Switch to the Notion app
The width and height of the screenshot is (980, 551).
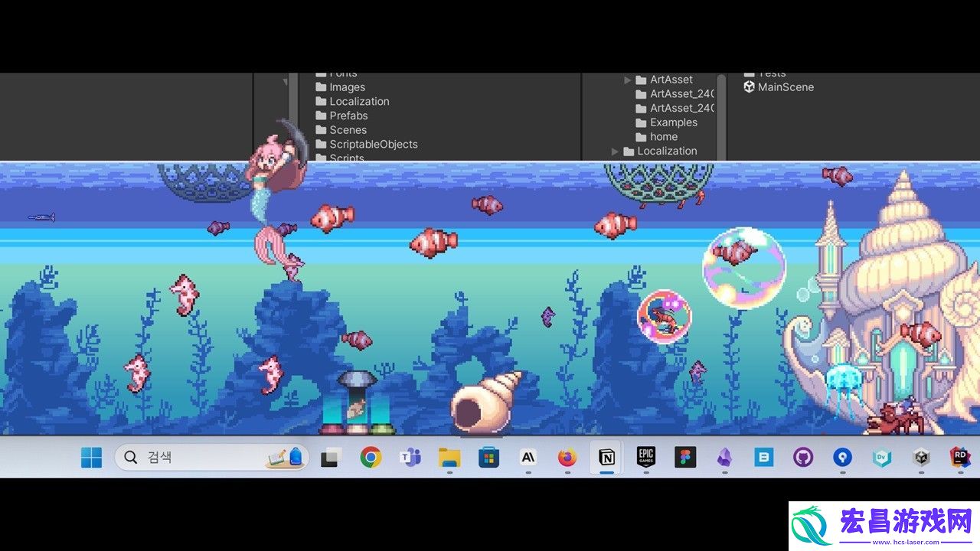tap(606, 458)
